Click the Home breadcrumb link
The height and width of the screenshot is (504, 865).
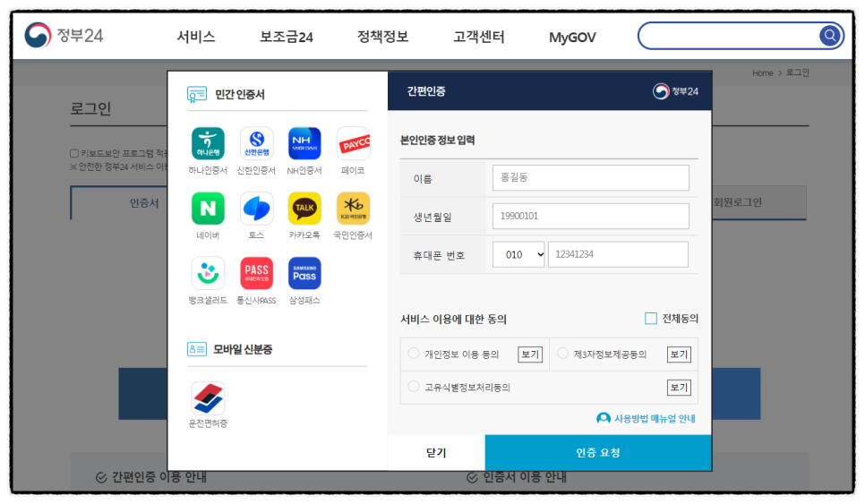coord(762,73)
